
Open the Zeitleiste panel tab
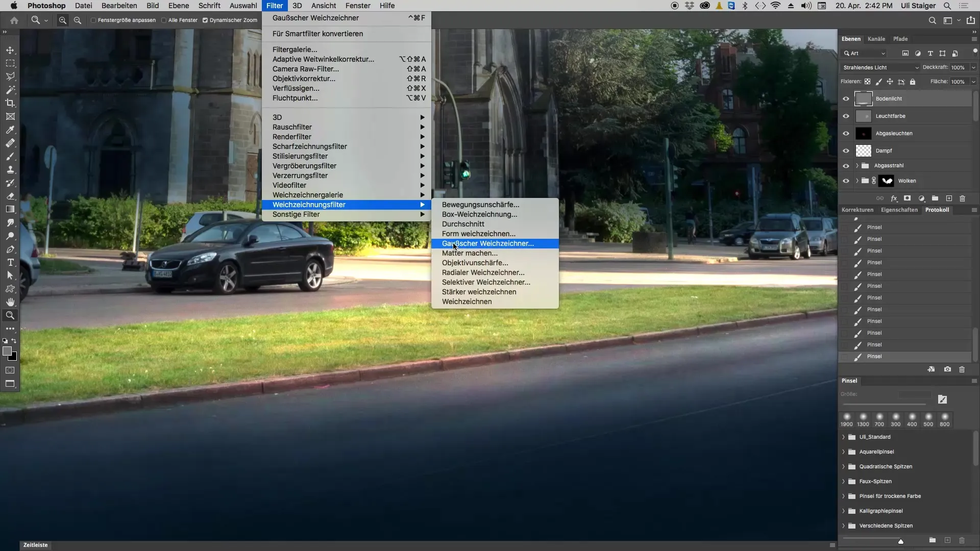35,545
